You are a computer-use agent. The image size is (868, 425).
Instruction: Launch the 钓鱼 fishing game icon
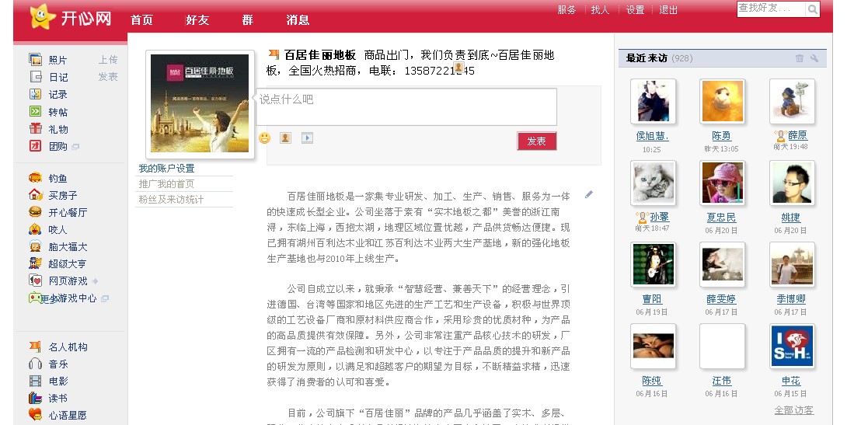pyautogui.click(x=36, y=178)
